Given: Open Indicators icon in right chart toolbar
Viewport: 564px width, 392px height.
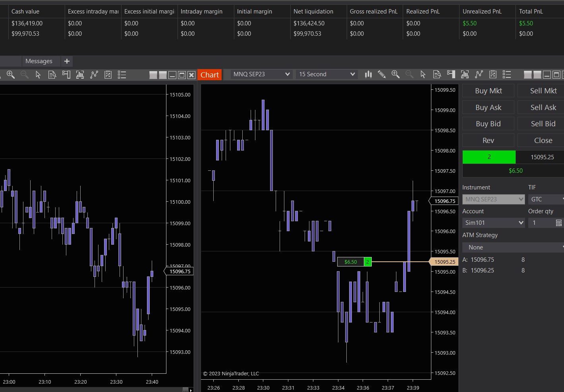Looking at the screenshot, I should pos(479,74).
